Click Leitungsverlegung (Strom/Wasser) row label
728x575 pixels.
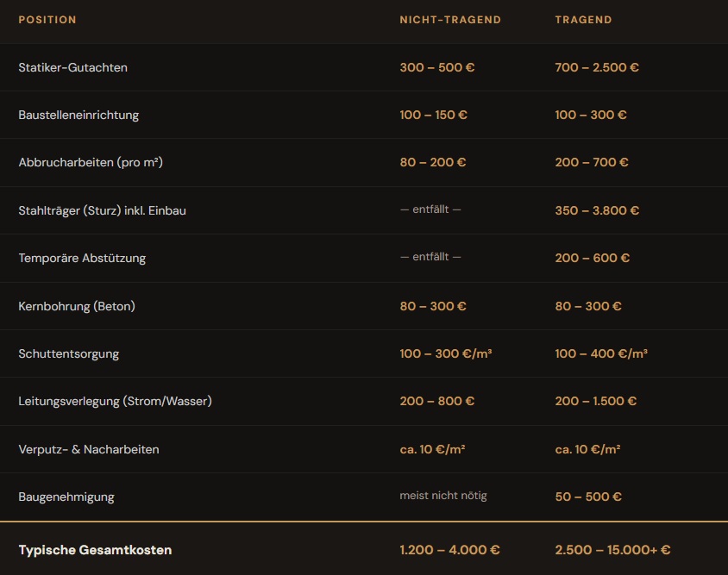[115, 401]
